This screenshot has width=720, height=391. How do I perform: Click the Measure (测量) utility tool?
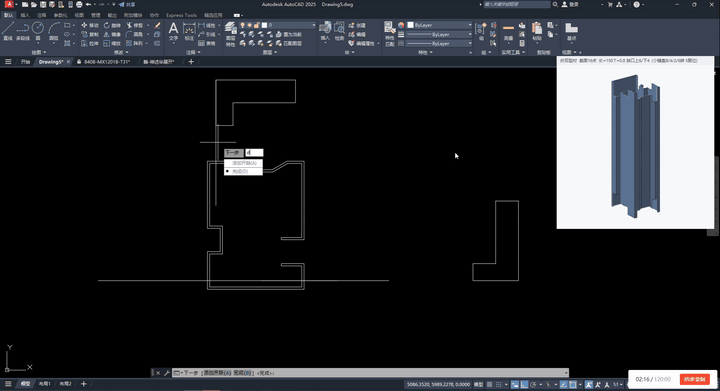pos(508,31)
